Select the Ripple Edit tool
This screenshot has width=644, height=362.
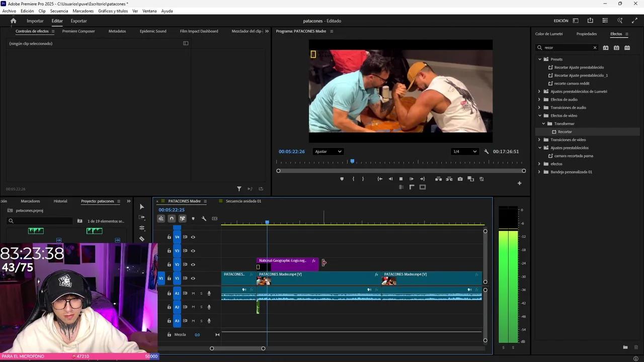coord(142,228)
